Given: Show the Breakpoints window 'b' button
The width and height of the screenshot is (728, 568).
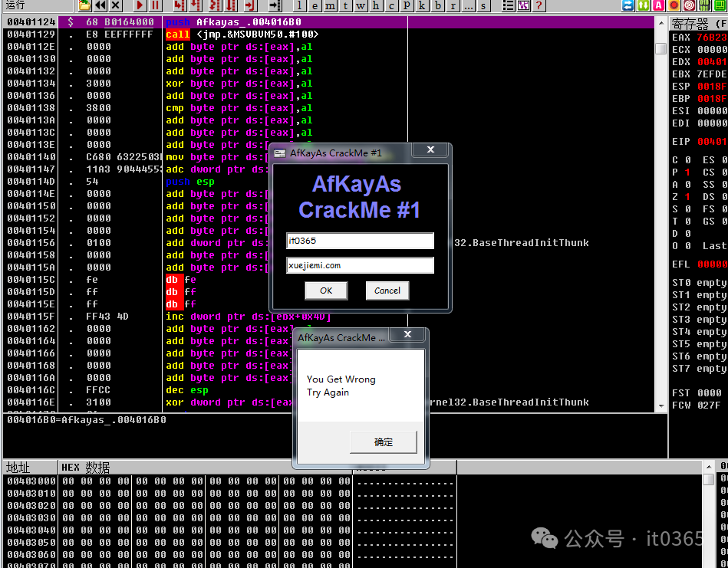Looking at the screenshot, I should [x=437, y=5].
